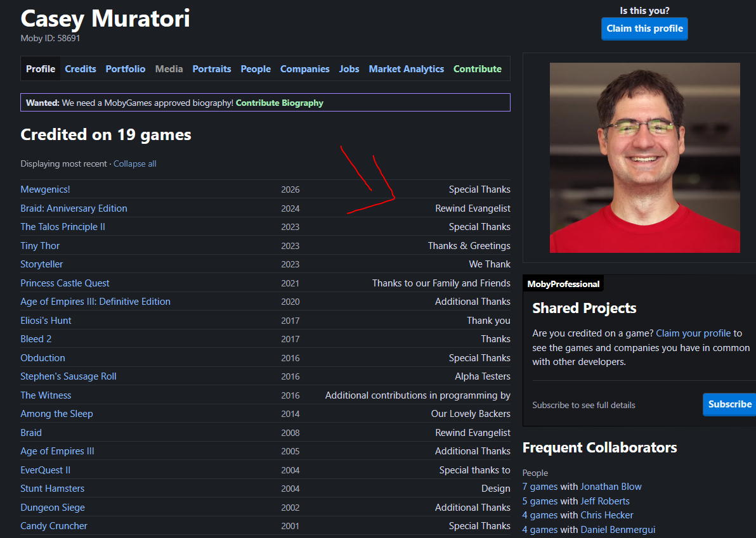Open 7 games with Jonathan Blow
This screenshot has height=538, width=756.
540,487
